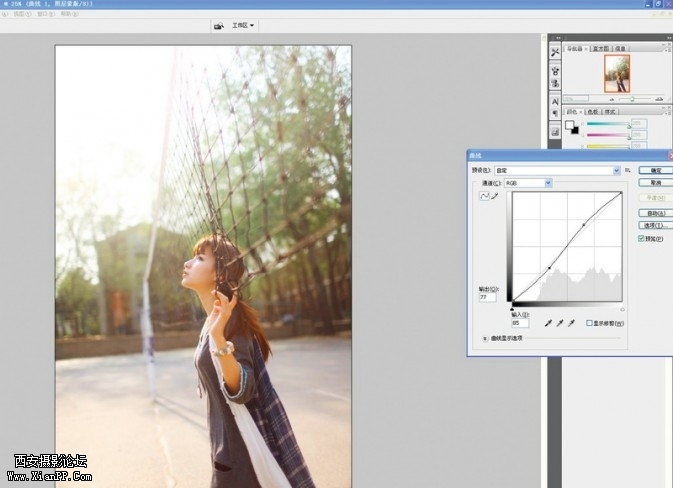Image resolution: width=673 pixels, height=488 pixels.
Task: Open the tool presets panel icon
Action: point(555,52)
